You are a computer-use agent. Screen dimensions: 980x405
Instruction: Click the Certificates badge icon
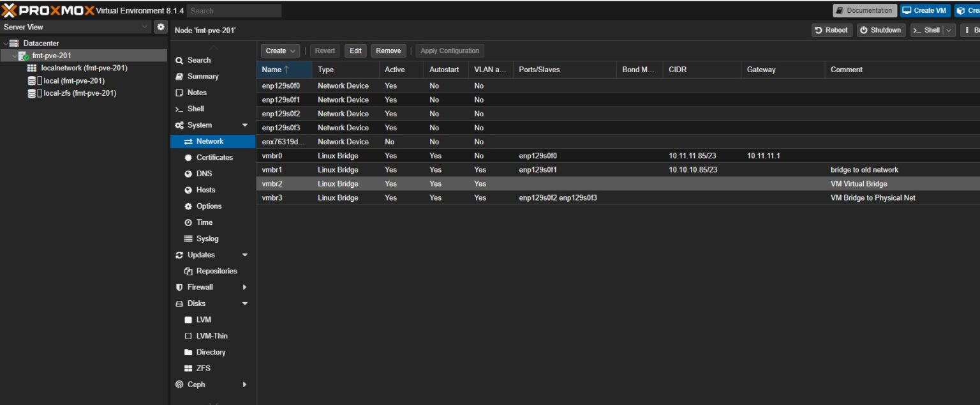coord(188,157)
